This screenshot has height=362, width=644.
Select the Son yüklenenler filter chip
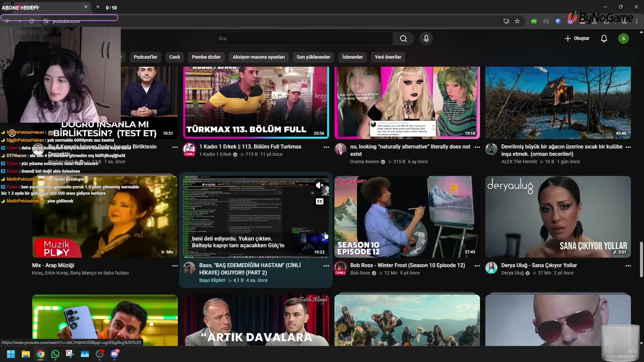pyautogui.click(x=313, y=57)
